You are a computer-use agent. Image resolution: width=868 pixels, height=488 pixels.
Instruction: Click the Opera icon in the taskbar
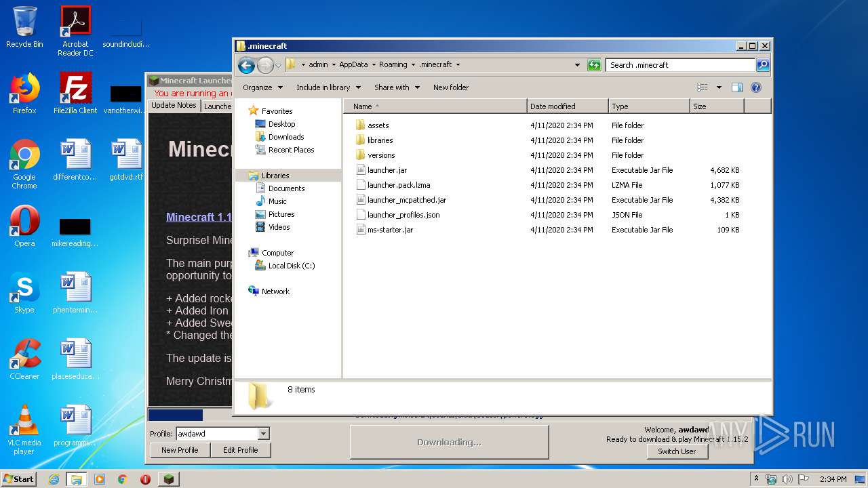tap(145, 479)
